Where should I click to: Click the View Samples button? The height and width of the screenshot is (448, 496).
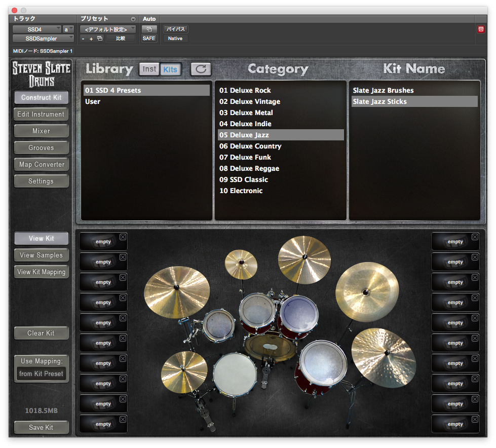pos(41,255)
